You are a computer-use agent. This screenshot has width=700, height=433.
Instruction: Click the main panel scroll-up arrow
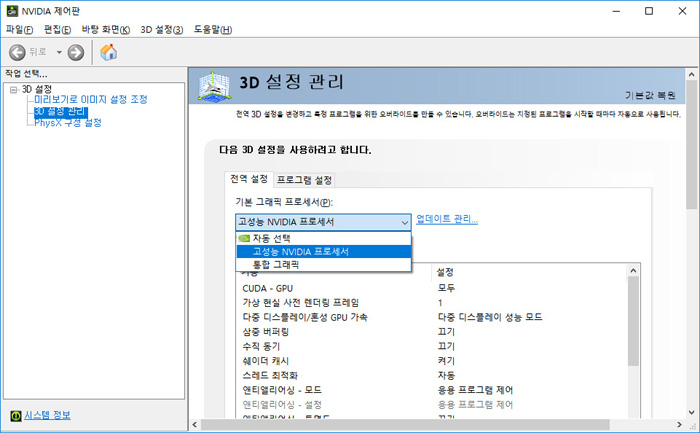[x=692, y=75]
